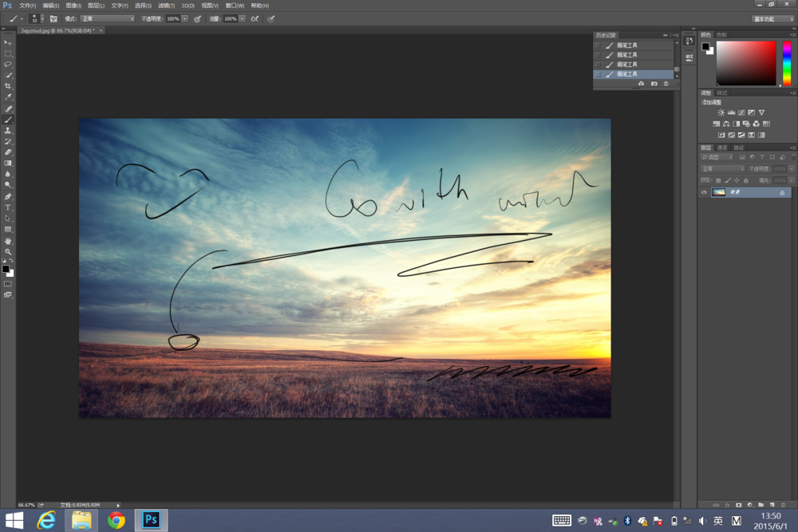Toggle layer filtering switch
The image size is (798, 532).
[x=793, y=157]
